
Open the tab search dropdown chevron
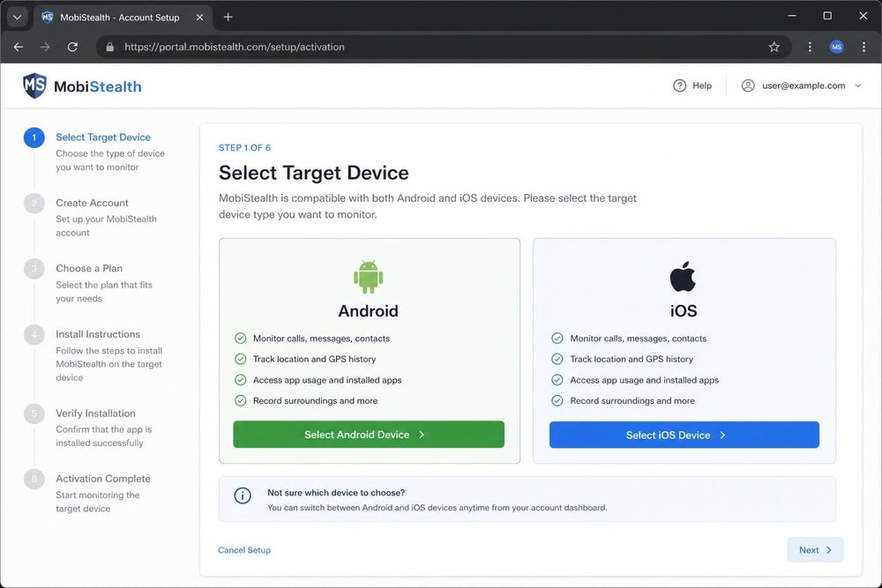coord(18,18)
